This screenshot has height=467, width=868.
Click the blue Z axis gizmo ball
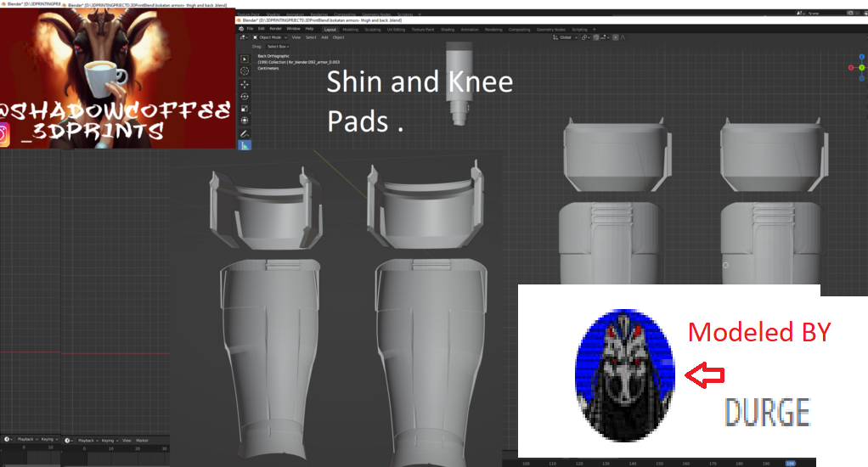coord(862,57)
